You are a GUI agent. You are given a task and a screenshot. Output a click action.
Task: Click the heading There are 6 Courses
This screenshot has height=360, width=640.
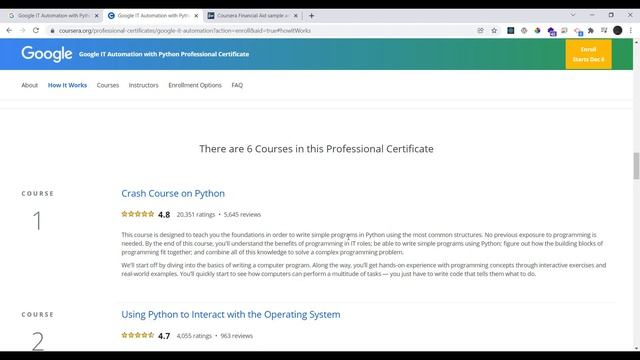coord(316,149)
